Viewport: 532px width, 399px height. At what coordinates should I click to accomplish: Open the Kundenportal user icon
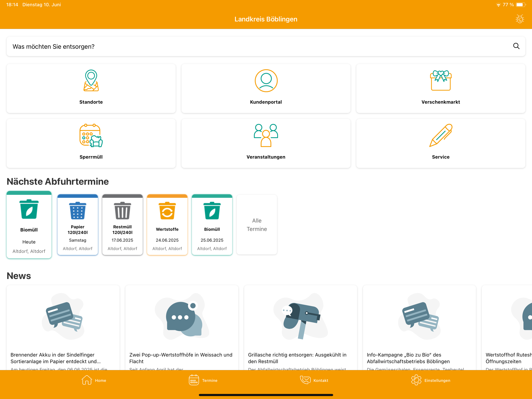pyautogui.click(x=266, y=81)
